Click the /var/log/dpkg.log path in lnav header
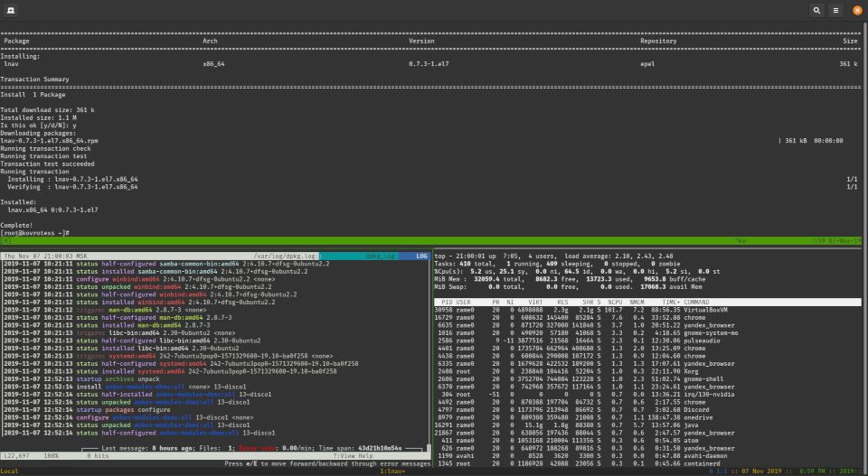Image resolution: width=868 pixels, height=476 pixels. 286,257
